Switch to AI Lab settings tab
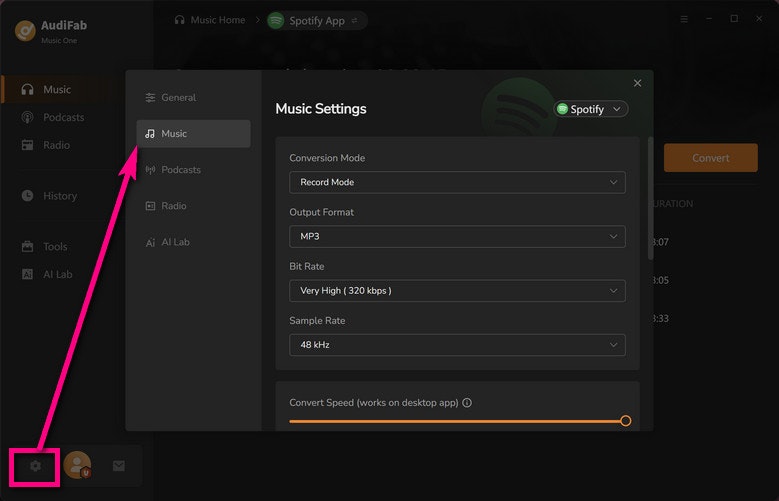The image size is (779, 501). [193, 242]
